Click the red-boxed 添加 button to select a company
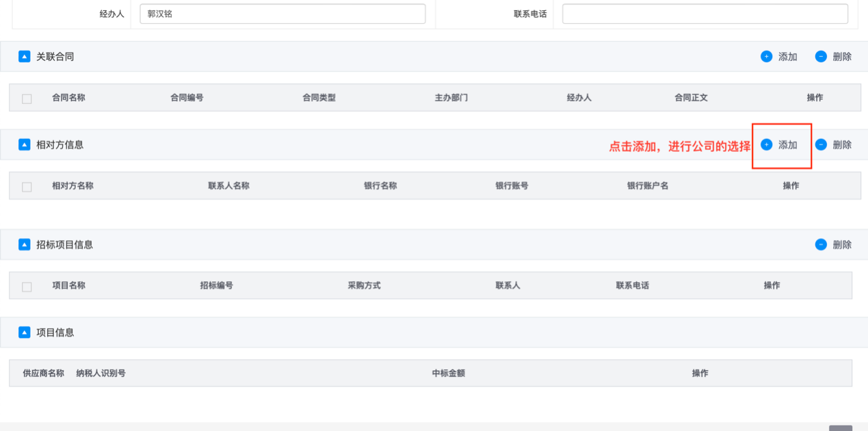 coord(782,145)
